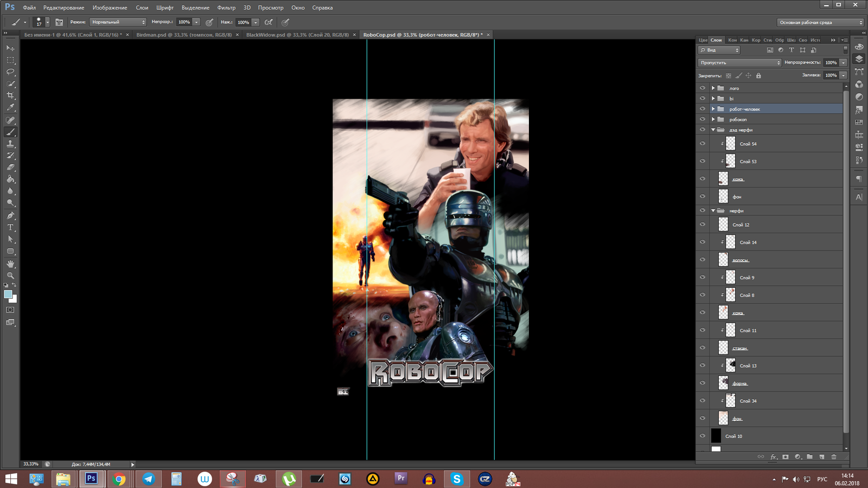Screen dimensions: 868x488
Task: Open layer blend mode Пропустить dropdown
Action: coord(739,62)
